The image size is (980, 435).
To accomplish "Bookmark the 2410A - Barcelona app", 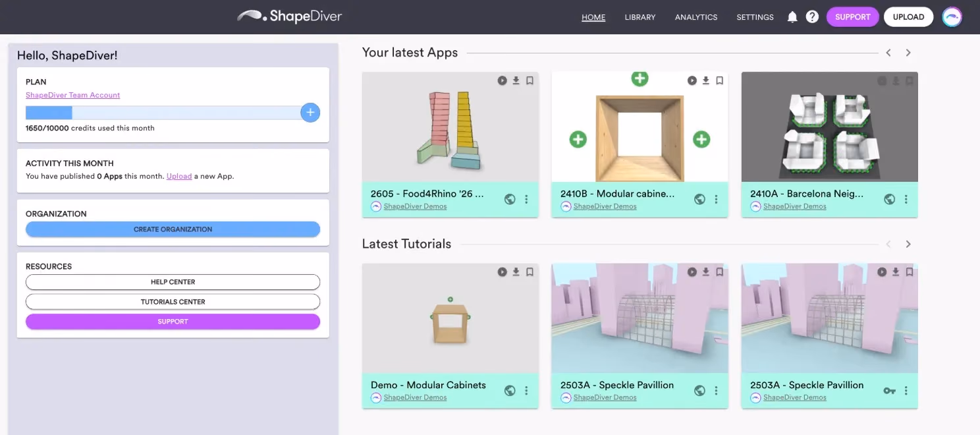I will (x=909, y=80).
